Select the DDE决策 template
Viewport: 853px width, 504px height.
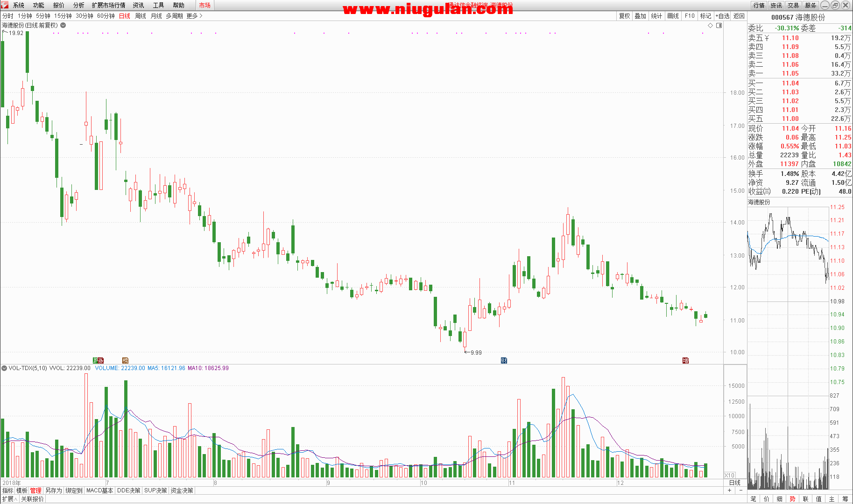tap(129, 490)
